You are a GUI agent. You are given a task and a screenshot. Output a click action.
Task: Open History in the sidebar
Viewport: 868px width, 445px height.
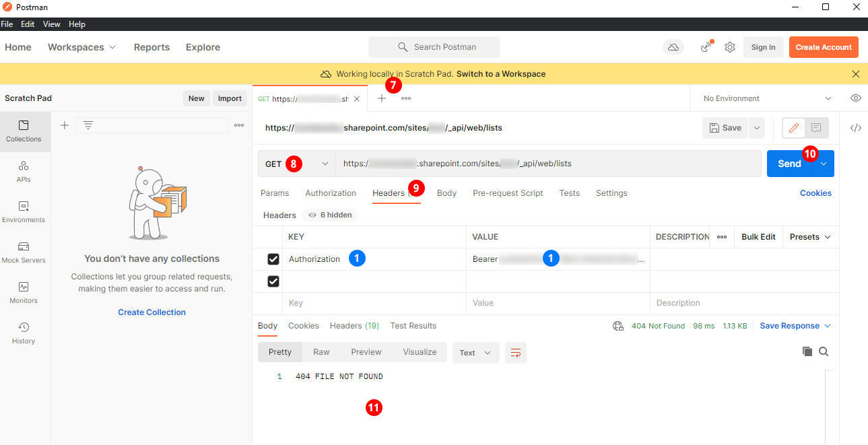(x=24, y=333)
